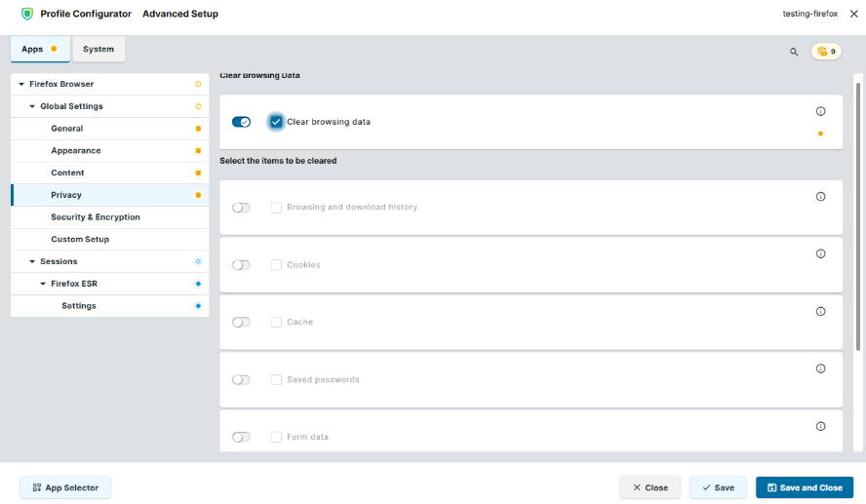Collapse the Firefox ESR tree node
Image resolution: width=866 pixels, height=504 pixels.
click(x=43, y=284)
